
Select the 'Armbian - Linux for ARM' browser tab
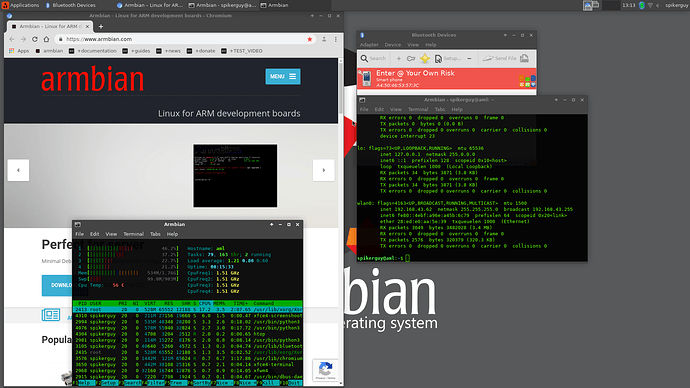(x=49, y=26)
